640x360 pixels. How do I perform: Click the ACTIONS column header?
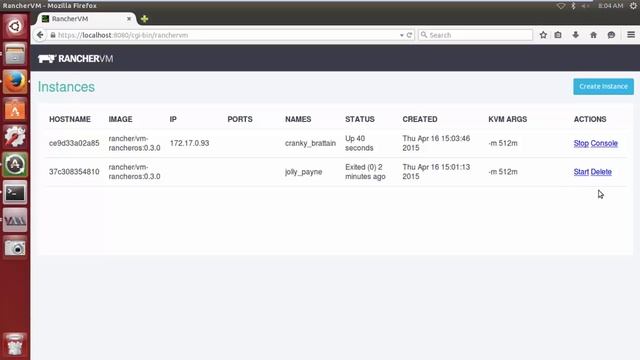point(590,119)
